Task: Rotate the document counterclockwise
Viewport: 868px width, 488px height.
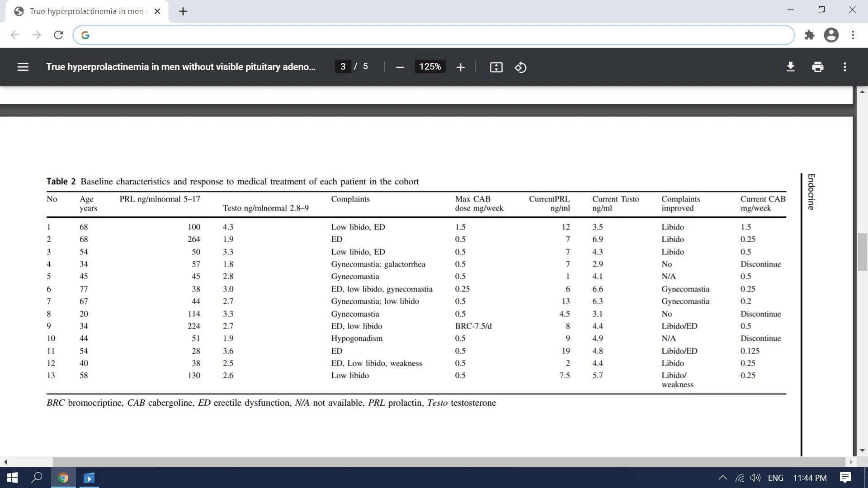Action: click(x=520, y=67)
